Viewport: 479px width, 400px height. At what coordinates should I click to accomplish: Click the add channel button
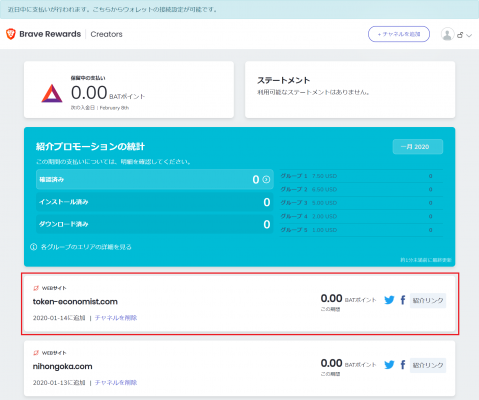(x=399, y=34)
